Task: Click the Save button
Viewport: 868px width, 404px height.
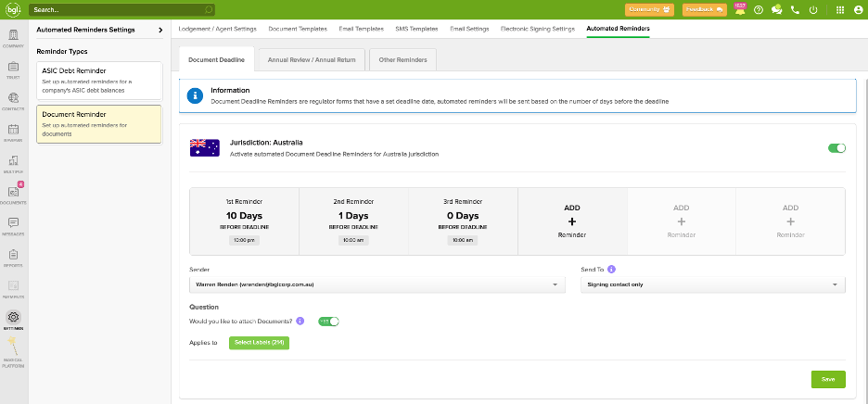Action: point(827,379)
